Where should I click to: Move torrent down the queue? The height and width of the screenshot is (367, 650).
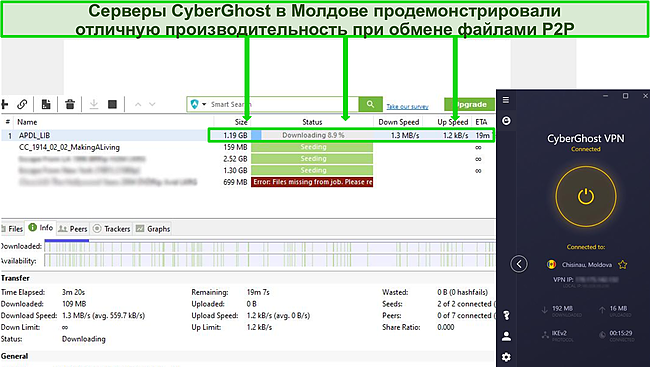(x=152, y=104)
